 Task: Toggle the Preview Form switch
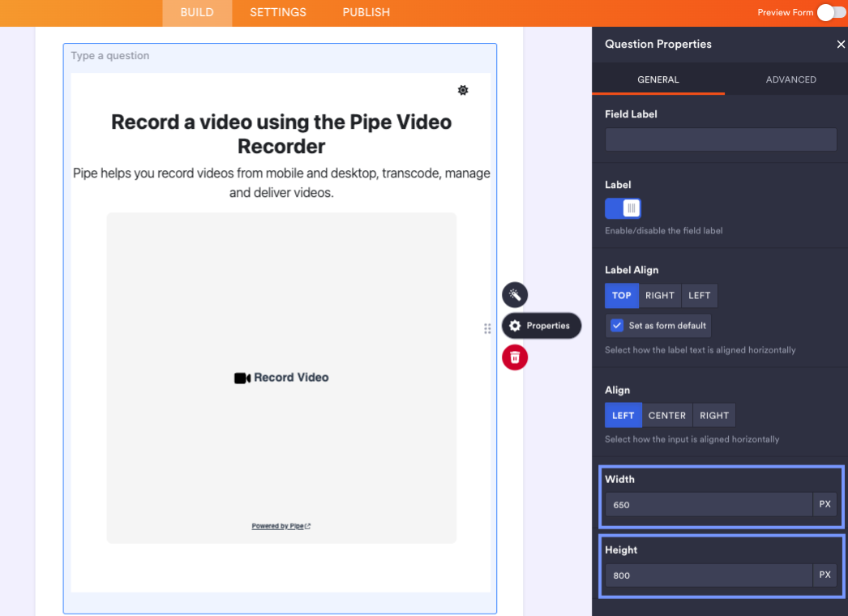[x=831, y=12]
